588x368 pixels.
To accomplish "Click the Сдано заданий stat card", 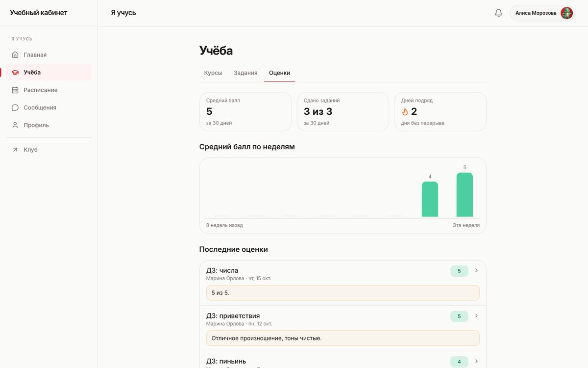I will point(343,112).
